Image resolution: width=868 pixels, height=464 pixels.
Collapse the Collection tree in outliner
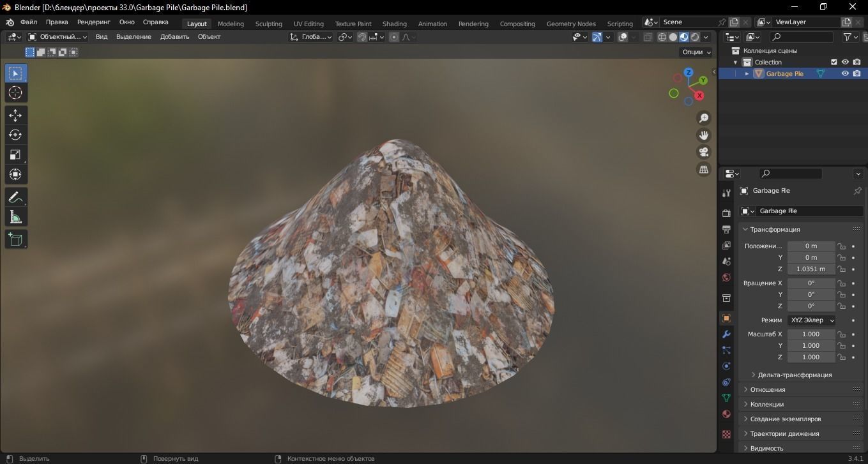pyautogui.click(x=736, y=63)
